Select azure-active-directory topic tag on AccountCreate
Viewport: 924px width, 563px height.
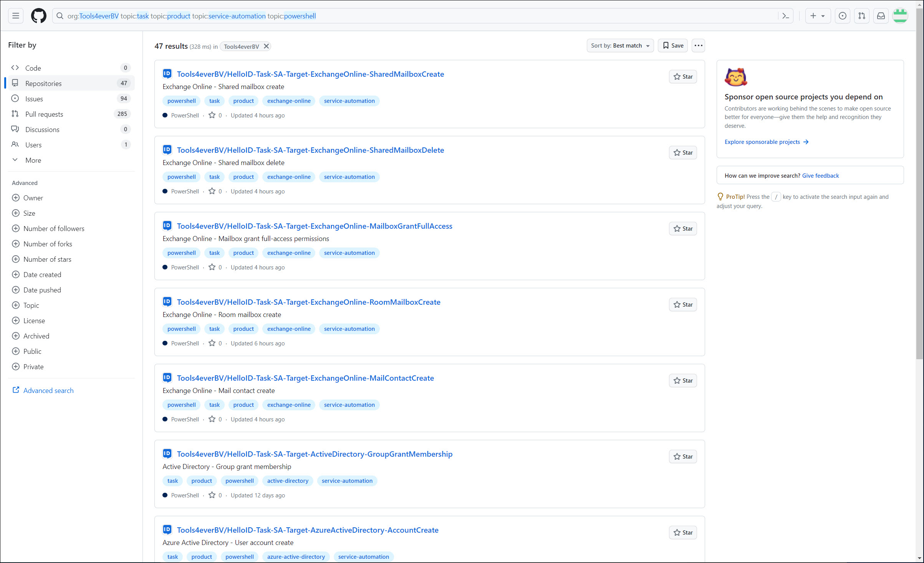(x=296, y=557)
